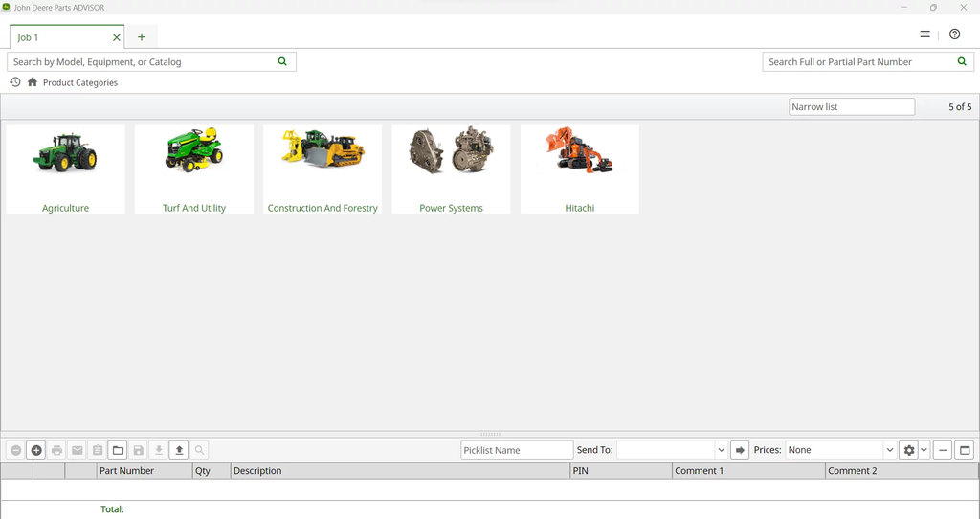Add a new job tab

(x=142, y=37)
